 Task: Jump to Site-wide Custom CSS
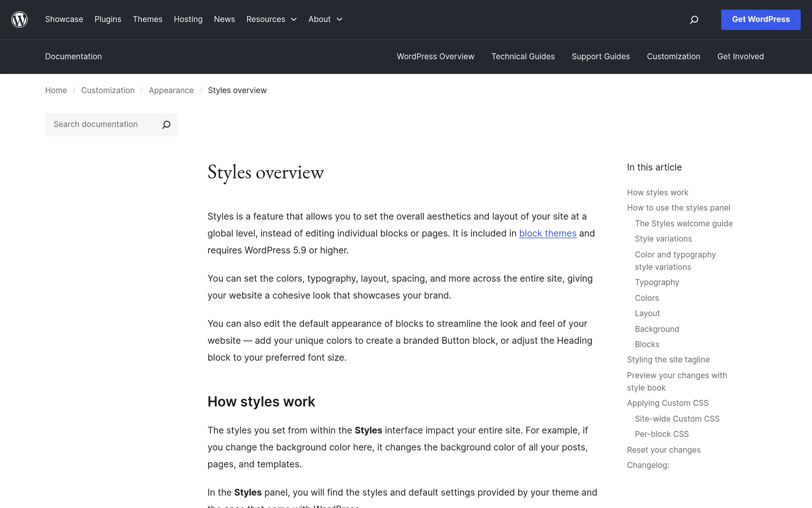tap(677, 419)
